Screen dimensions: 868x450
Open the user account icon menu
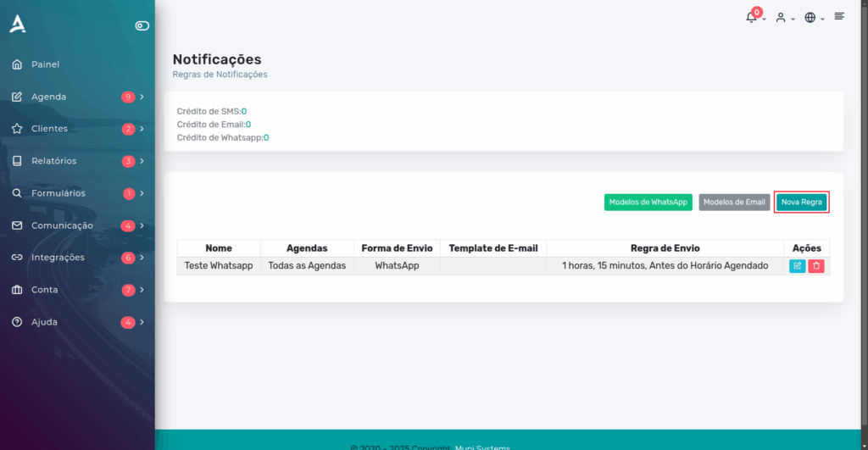(x=781, y=18)
